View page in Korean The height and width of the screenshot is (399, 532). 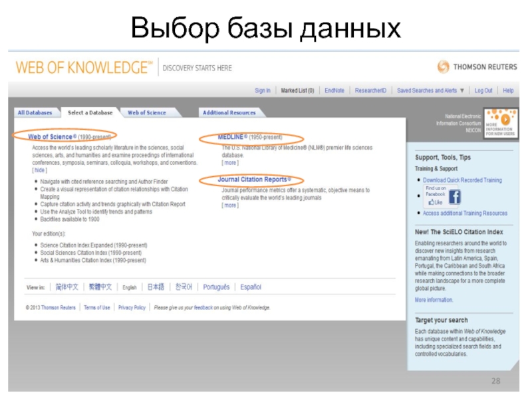[184, 287]
